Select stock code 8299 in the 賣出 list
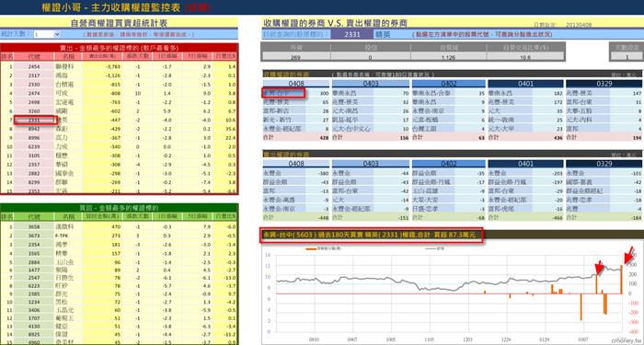644x345 pixels. tap(34, 182)
